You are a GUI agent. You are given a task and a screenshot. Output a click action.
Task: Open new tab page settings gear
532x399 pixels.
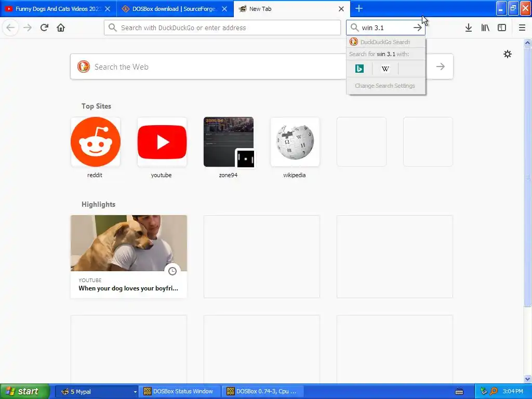tap(507, 54)
